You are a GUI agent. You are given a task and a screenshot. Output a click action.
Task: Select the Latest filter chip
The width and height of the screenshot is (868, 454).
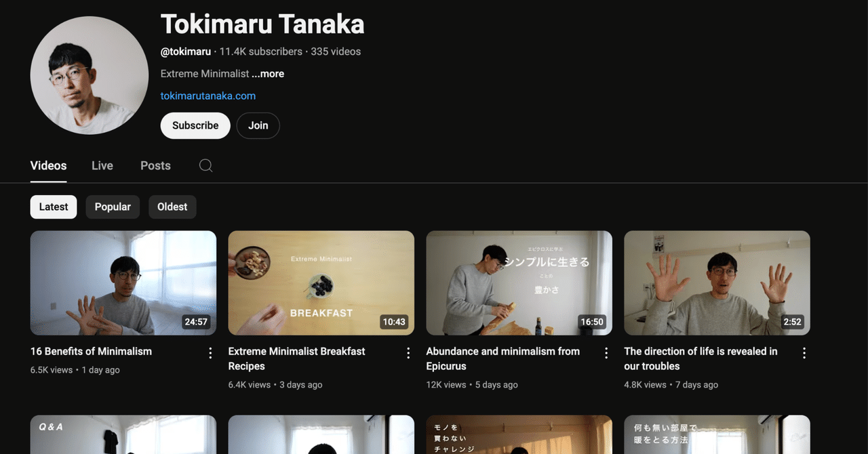click(x=53, y=207)
